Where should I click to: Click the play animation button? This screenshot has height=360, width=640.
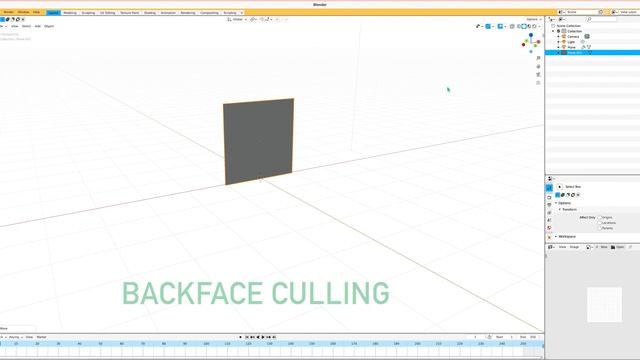(262, 337)
